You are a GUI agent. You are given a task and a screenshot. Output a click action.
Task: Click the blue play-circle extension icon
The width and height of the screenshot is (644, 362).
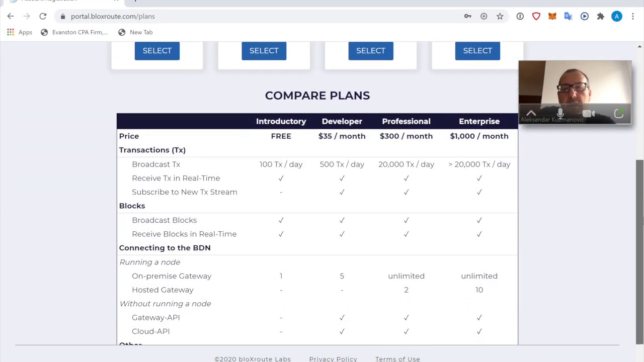[x=585, y=17]
